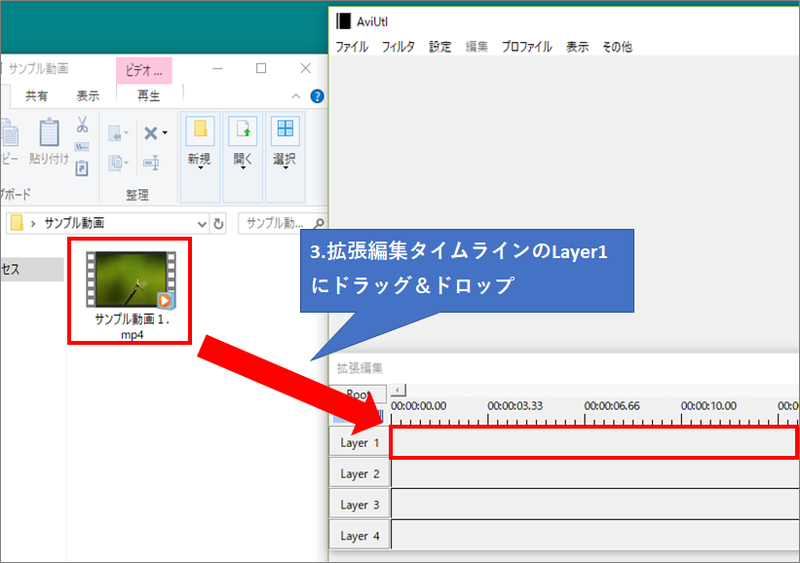Click the Root button in timeline
800x563 pixels.
click(359, 394)
